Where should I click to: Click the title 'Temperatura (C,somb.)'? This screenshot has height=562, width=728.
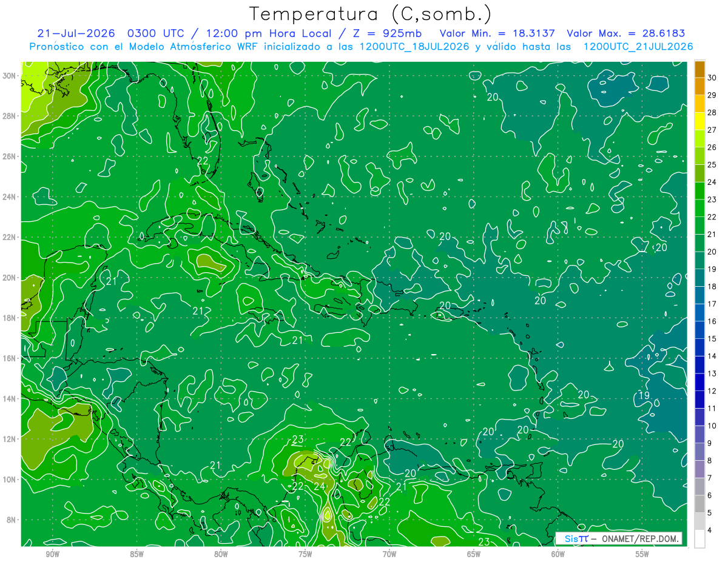click(x=371, y=14)
